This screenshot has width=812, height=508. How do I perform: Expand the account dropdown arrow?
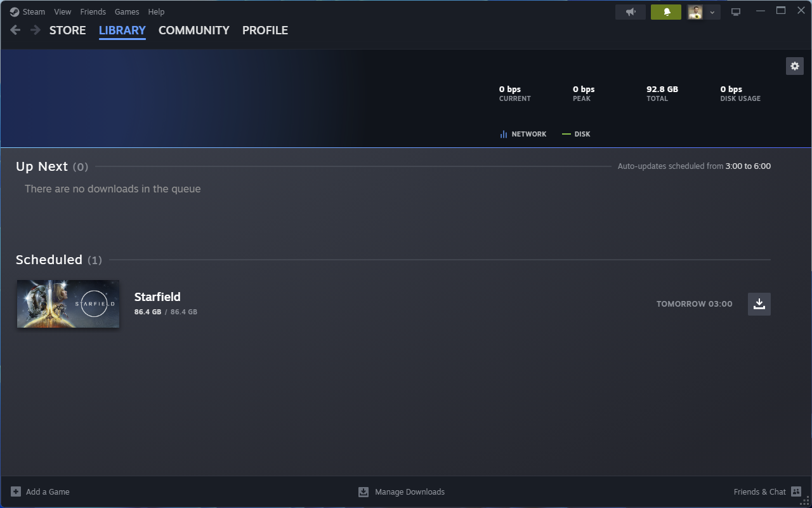[712, 12]
